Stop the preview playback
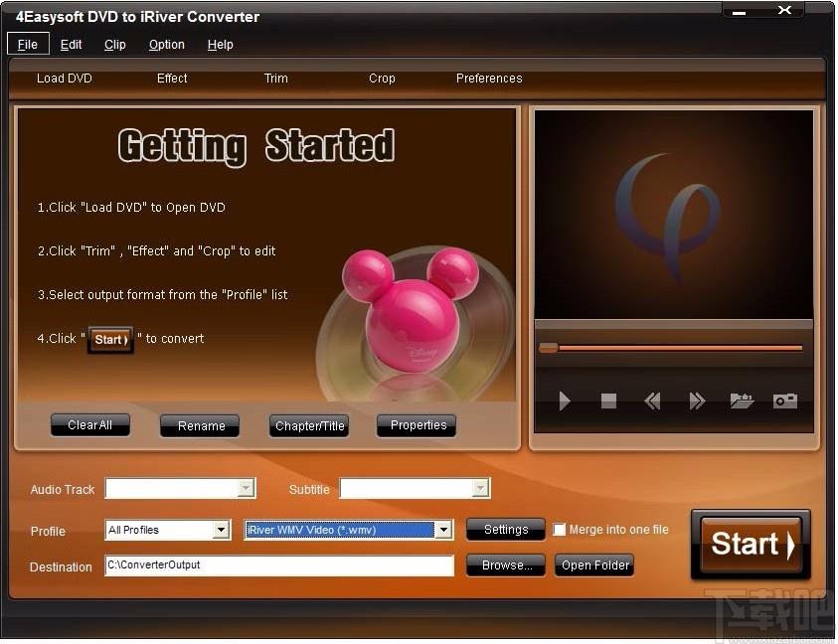The height and width of the screenshot is (644, 838). point(608,401)
